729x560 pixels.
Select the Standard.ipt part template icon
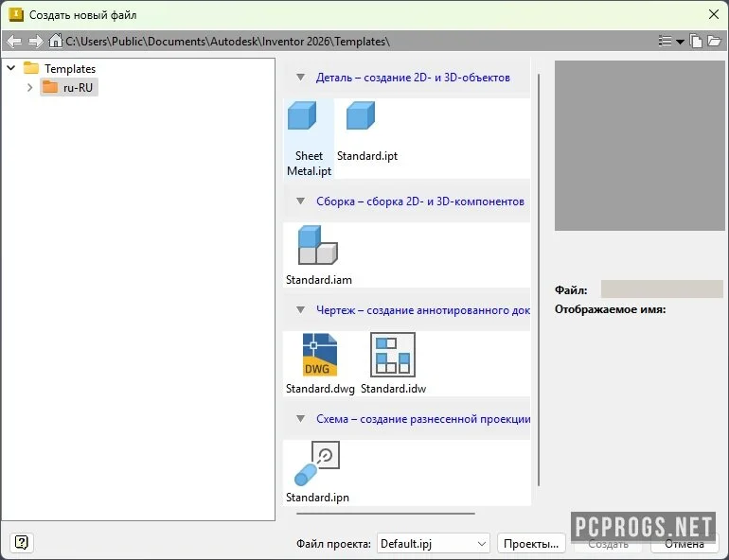[361, 115]
